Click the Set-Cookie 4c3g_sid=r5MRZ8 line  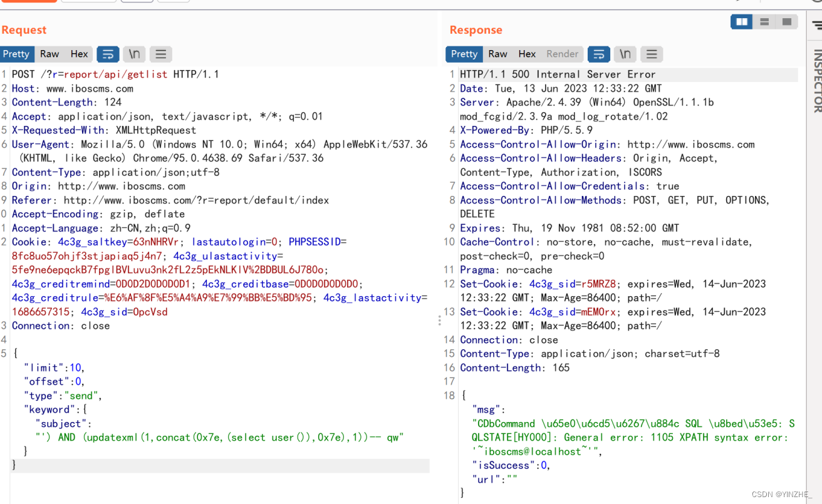pos(613,291)
